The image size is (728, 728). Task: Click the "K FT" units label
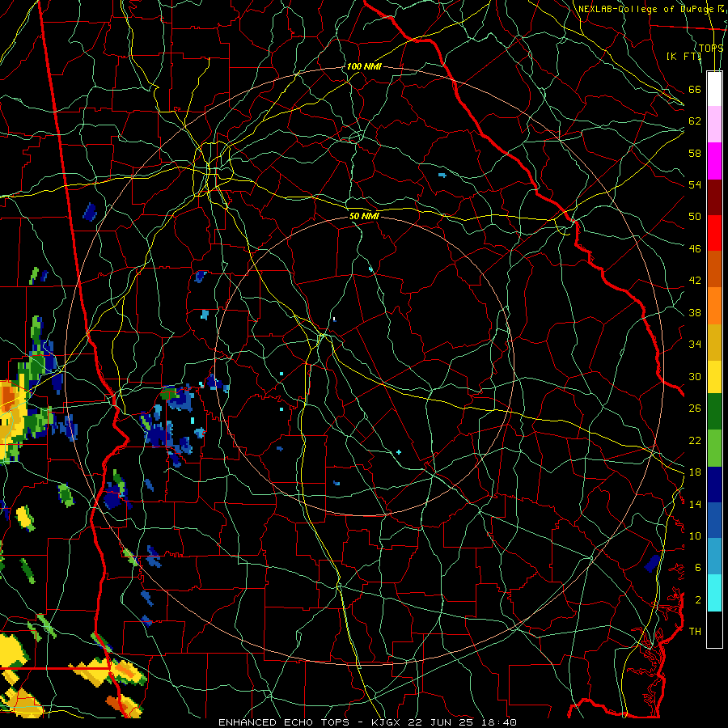pyautogui.click(x=684, y=56)
